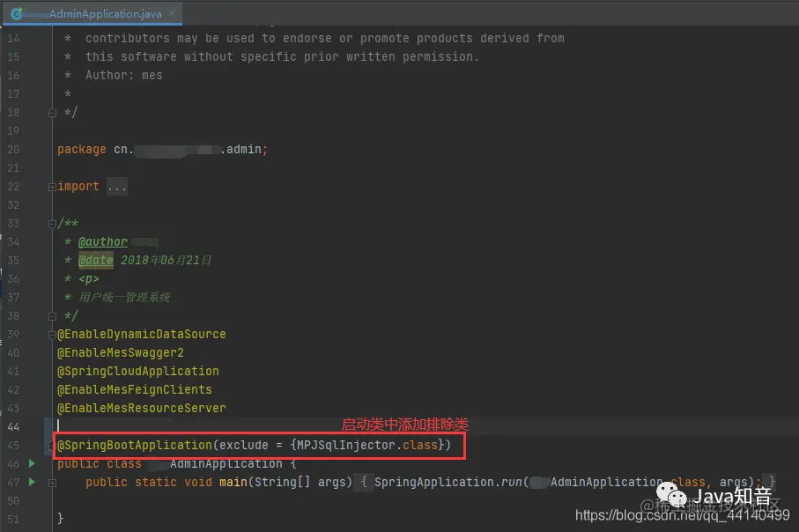Collapse annotations fold marker on line 39
799x532 pixels.
[52, 335]
